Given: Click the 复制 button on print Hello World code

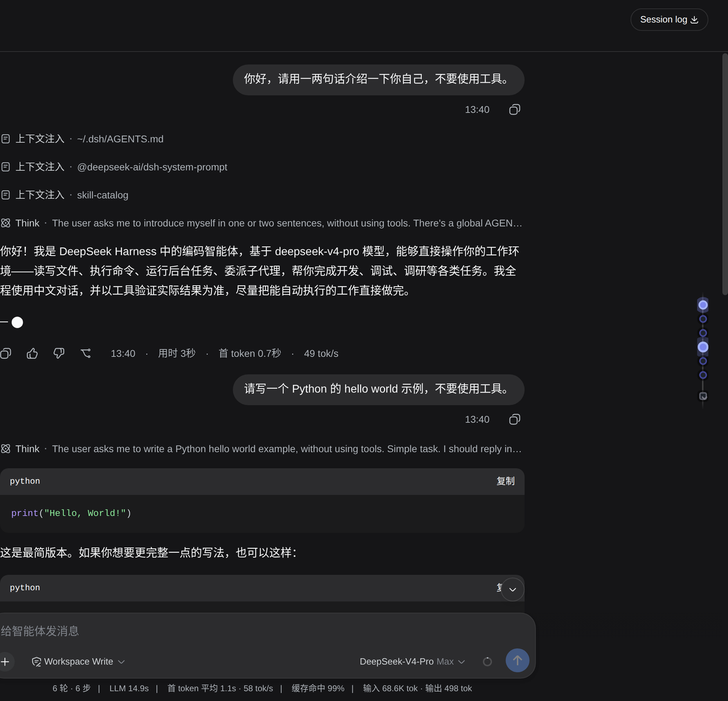Looking at the screenshot, I should point(505,481).
